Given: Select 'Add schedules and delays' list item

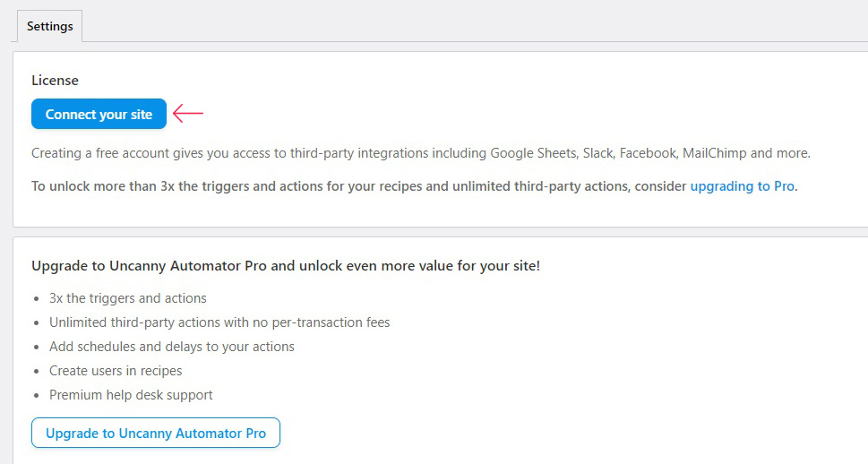Looking at the screenshot, I should click(x=172, y=347).
